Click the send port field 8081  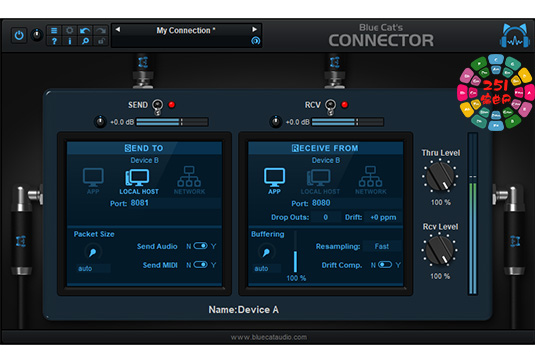pos(174,203)
